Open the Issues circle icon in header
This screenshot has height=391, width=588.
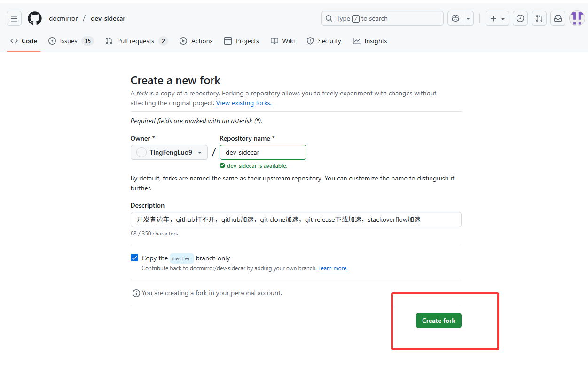point(520,19)
